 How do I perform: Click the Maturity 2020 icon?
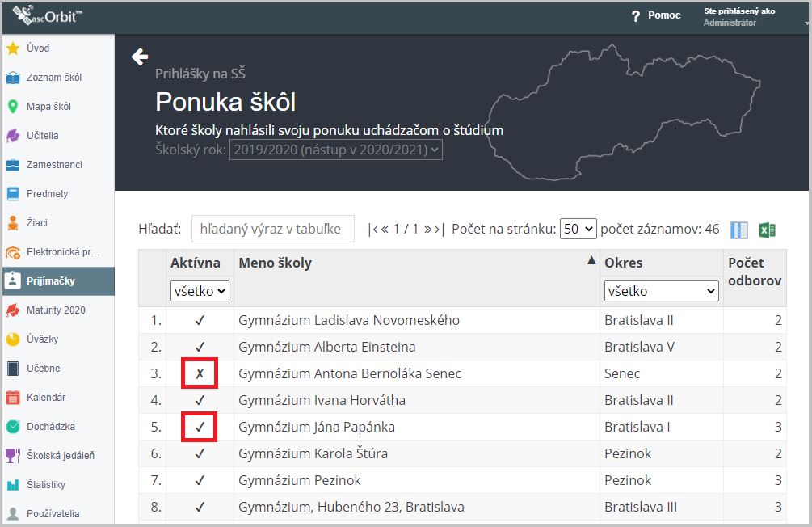13,310
